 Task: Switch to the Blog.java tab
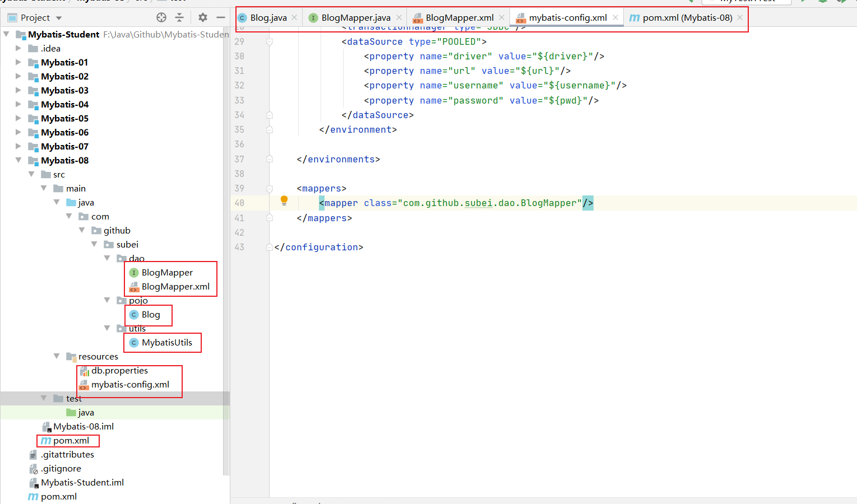[x=268, y=18]
